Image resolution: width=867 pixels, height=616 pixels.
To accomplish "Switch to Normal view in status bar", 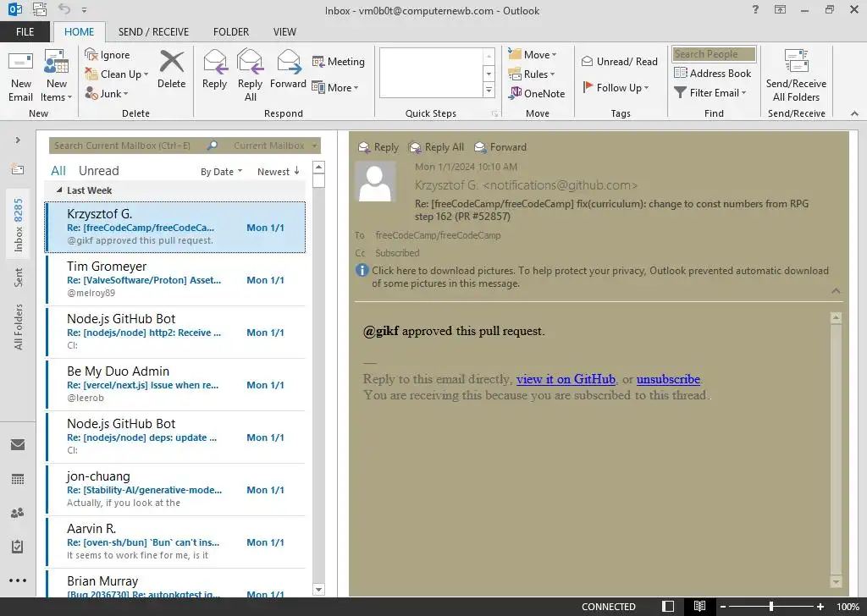I will pos(668,606).
